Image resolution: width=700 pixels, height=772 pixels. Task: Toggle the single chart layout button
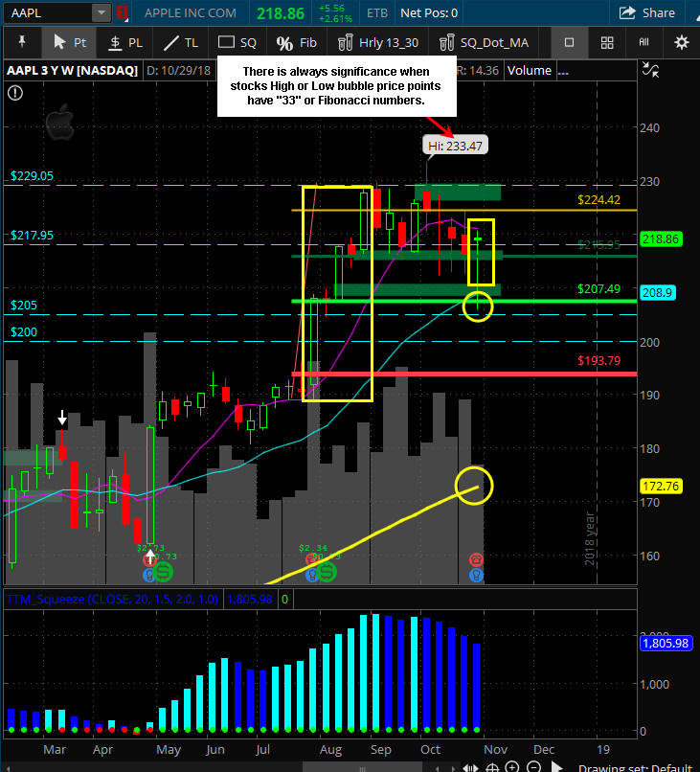569,43
